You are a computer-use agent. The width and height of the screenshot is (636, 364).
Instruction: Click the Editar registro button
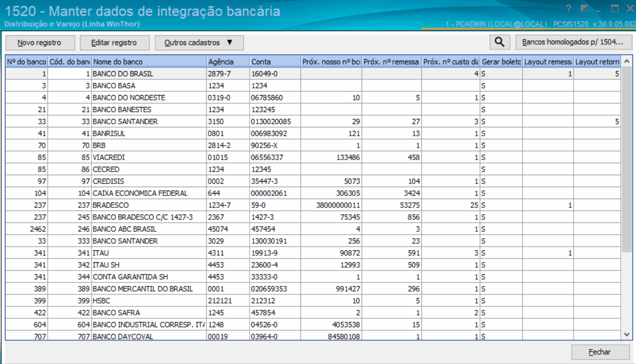click(x=114, y=42)
